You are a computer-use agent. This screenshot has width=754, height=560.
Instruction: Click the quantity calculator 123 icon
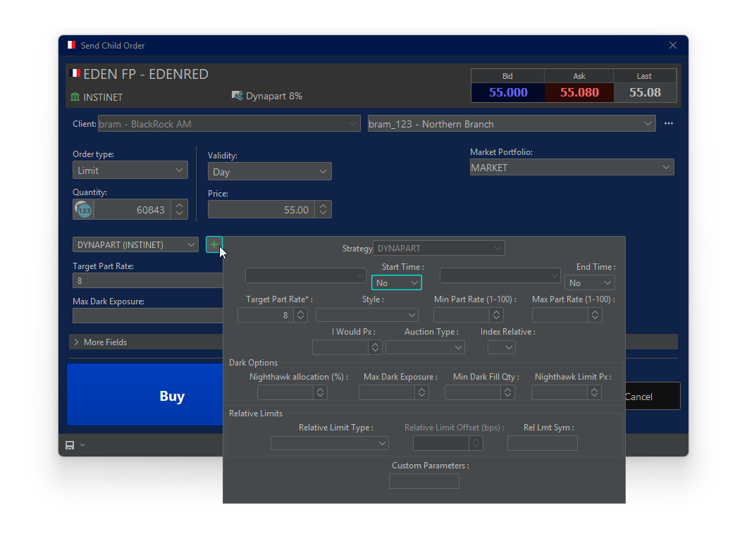[84, 210]
